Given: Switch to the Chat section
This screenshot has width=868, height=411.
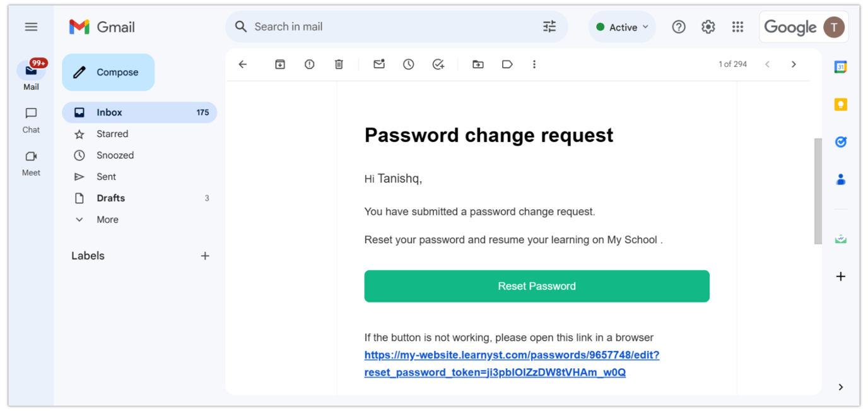Looking at the screenshot, I should point(30,119).
